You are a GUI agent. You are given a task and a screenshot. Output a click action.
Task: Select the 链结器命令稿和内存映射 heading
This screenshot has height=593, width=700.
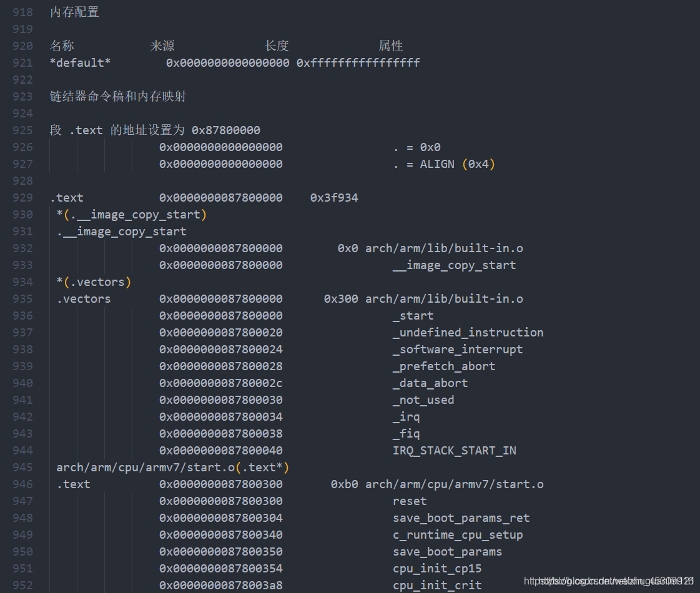(x=118, y=96)
